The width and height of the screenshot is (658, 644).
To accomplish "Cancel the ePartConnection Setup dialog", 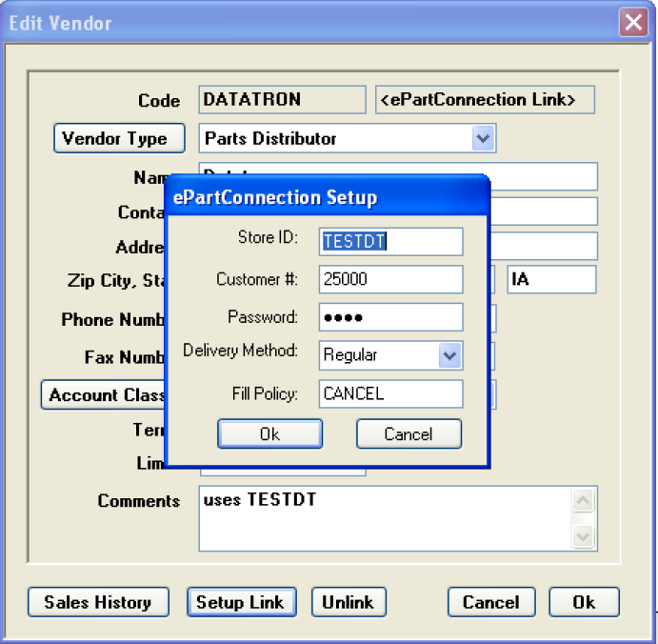I will (x=409, y=434).
